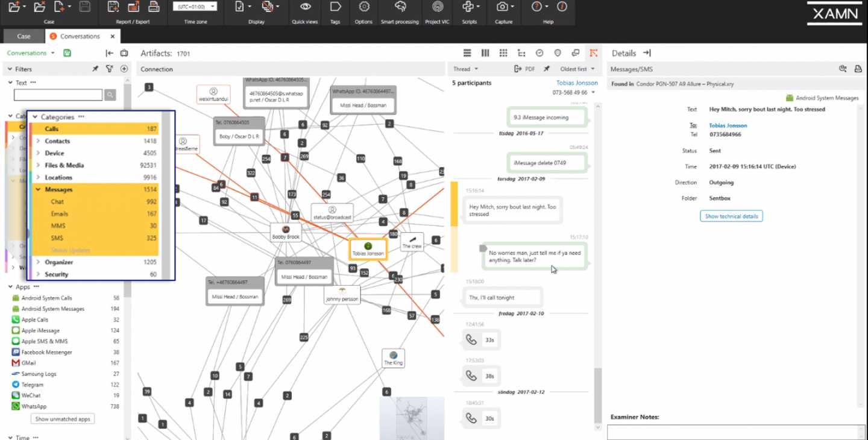Switch to the Case tab
The height and width of the screenshot is (440, 868).
pyautogui.click(x=24, y=36)
